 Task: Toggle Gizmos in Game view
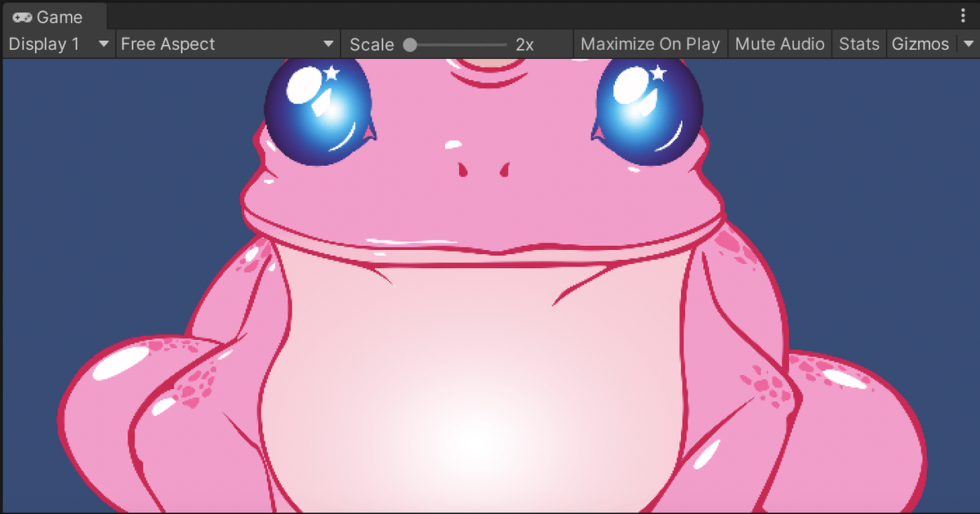pyautogui.click(x=920, y=44)
